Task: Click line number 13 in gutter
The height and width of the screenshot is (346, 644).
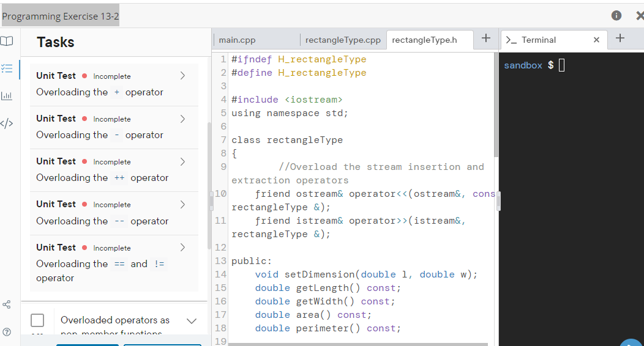Action: (220, 261)
